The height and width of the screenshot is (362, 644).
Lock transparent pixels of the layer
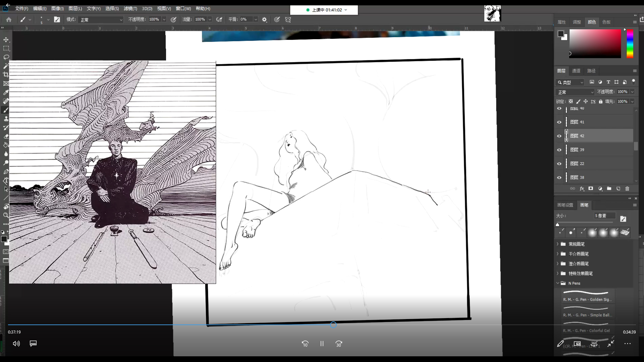tap(571, 101)
